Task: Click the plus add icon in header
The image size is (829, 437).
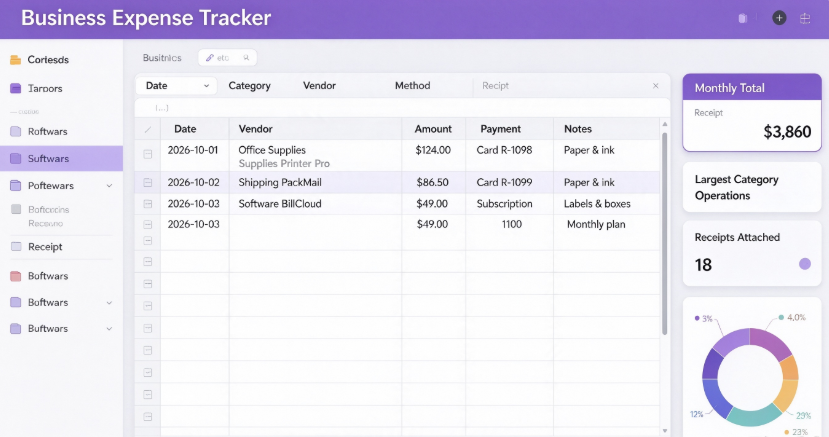Action: 779,18
